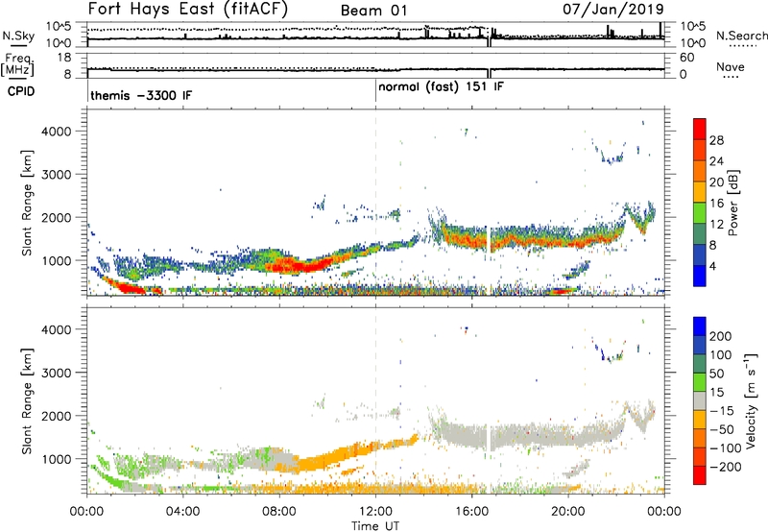The width and height of the screenshot is (768, 532).
Task: Click the 'Fort Hays East (fitACF)' title
Action: (x=187, y=10)
